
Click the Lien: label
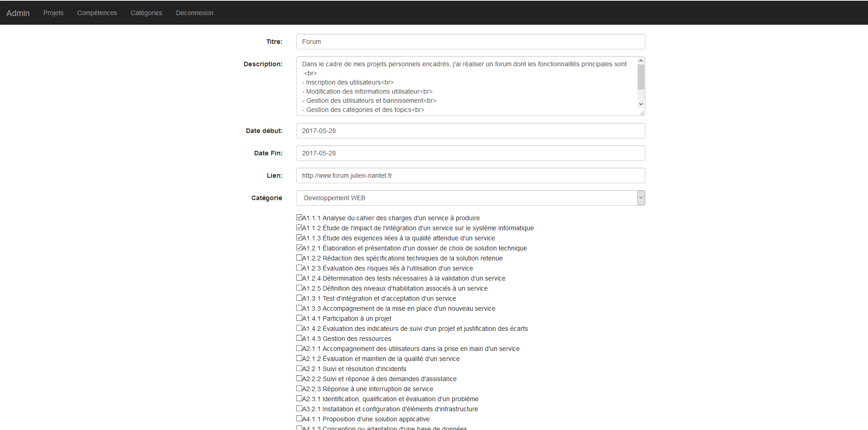click(275, 175)
